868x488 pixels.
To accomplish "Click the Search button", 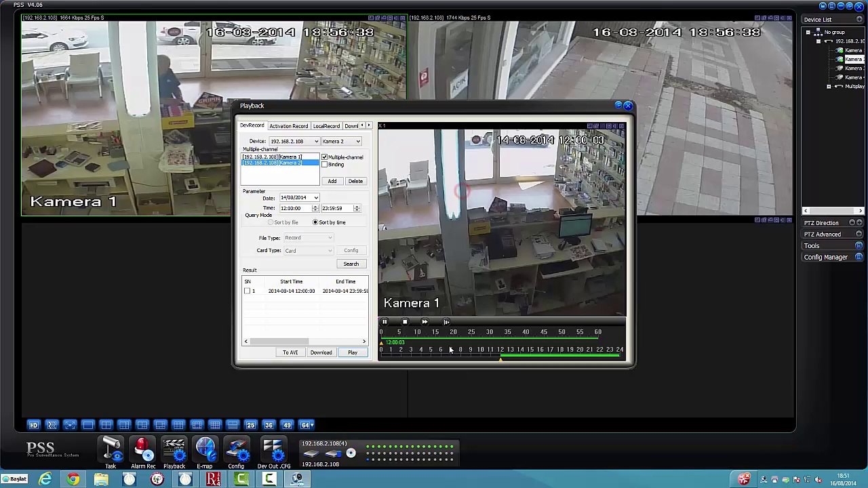I will click(x=351, y=264).
